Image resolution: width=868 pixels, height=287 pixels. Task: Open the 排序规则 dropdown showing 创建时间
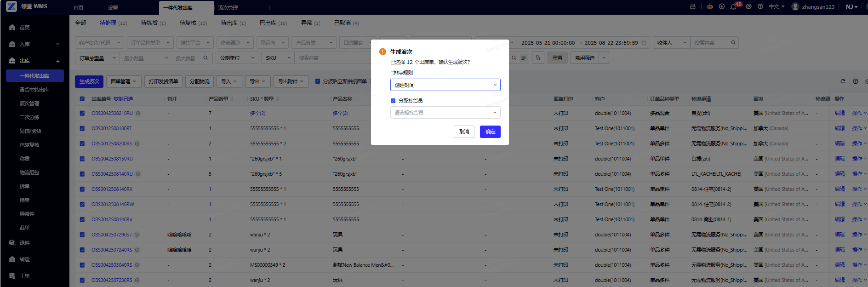pos(445,85)
